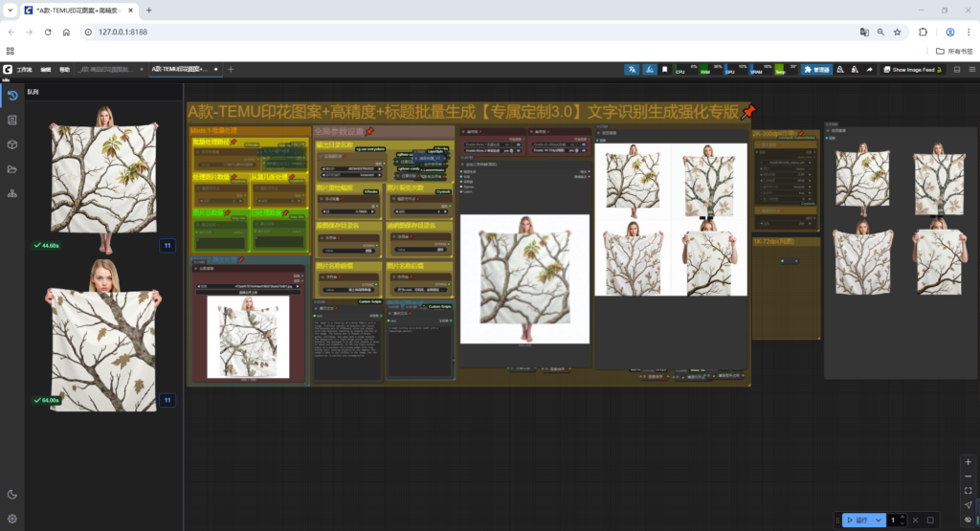
Task: Increase the batch count stepper
Action: [x=901, y=517]
